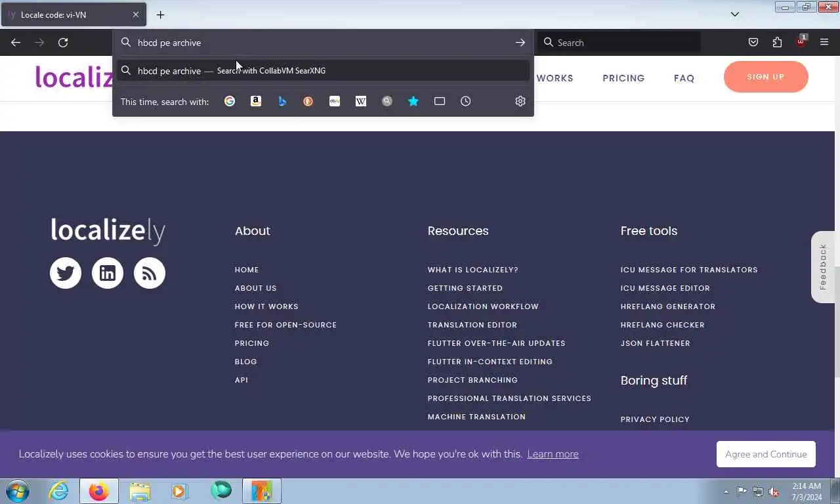The height and width of the screenshot is (504, 840).
Task: Launch Internet Explorer from the taskbar
Action: pyautogui.click(x=58, y=491)
